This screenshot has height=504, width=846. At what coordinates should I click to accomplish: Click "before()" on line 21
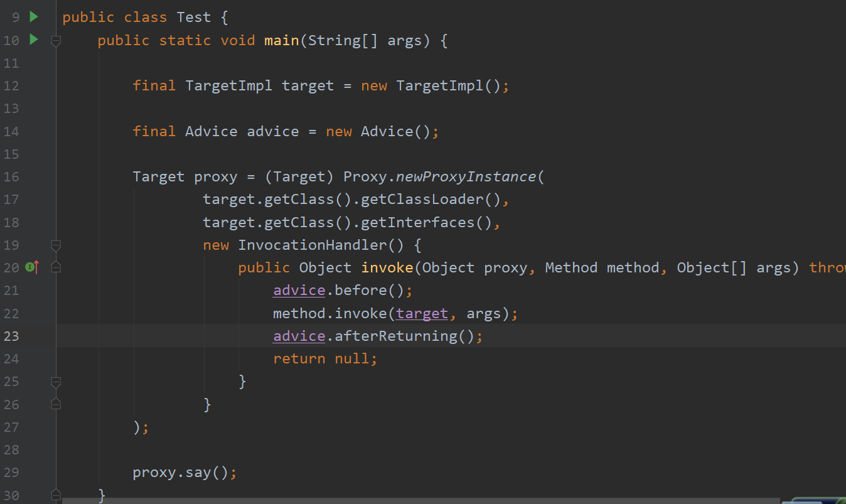click(x=369, y=291)
